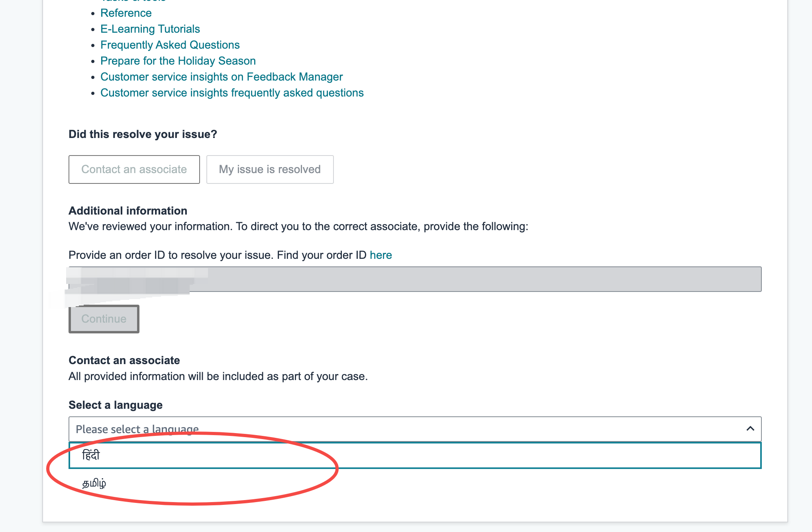Follow the 'here' link to find order ID
This screenshot has width=812, height=532.
[381, 255]
